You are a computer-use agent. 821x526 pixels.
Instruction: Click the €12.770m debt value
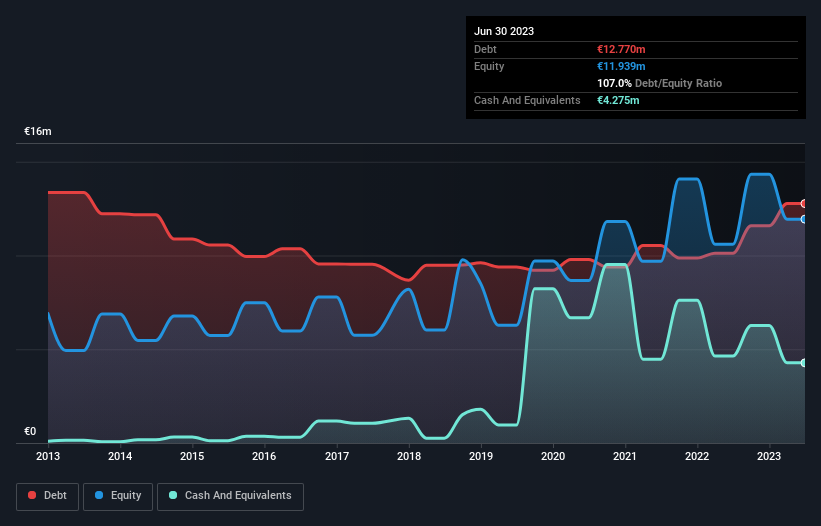[x=621, y=49]
